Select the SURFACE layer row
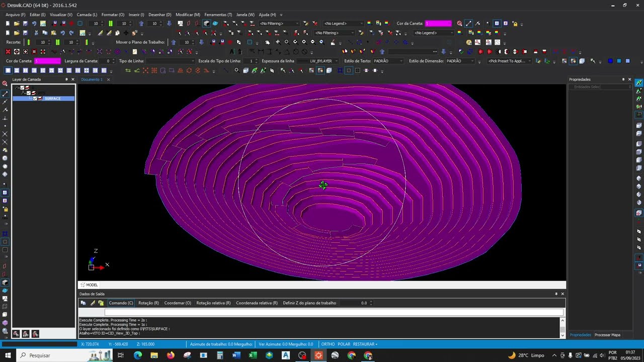The height and width of the screenshot is (362, 644). pos(44,99)
